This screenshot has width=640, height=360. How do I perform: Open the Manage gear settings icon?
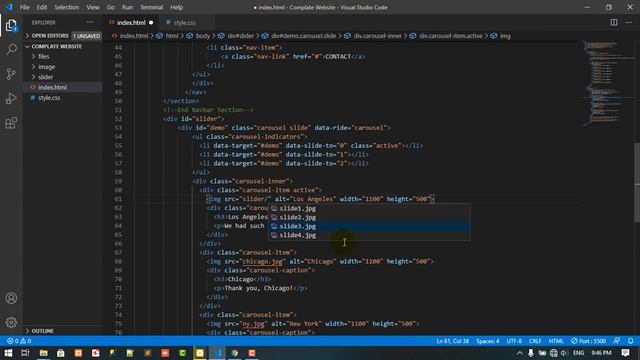(11, 322)
